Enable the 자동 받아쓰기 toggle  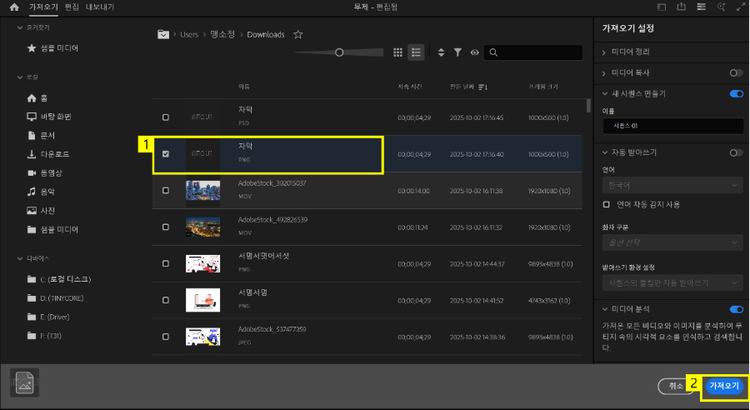point(736,153)
